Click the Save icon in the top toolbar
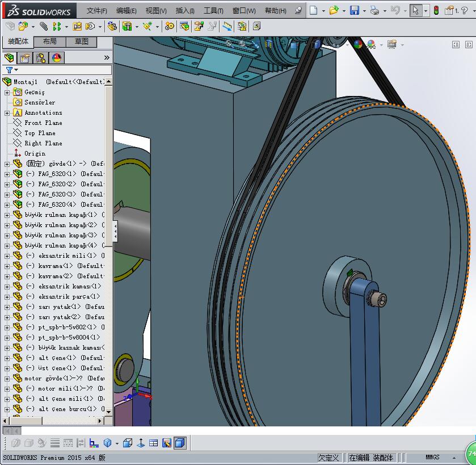 [354, 10]
